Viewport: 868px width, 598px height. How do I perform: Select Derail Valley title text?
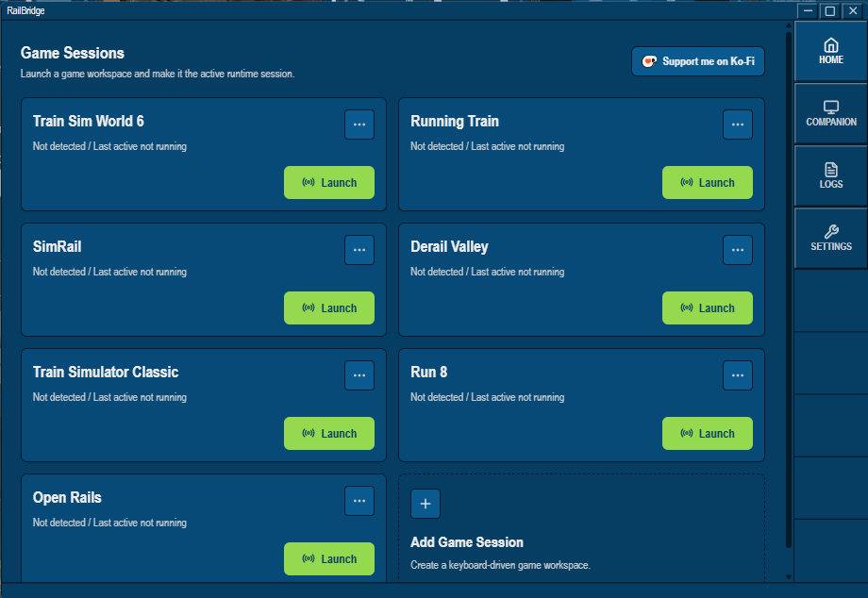pyautogui.click(x=449, y=247)
